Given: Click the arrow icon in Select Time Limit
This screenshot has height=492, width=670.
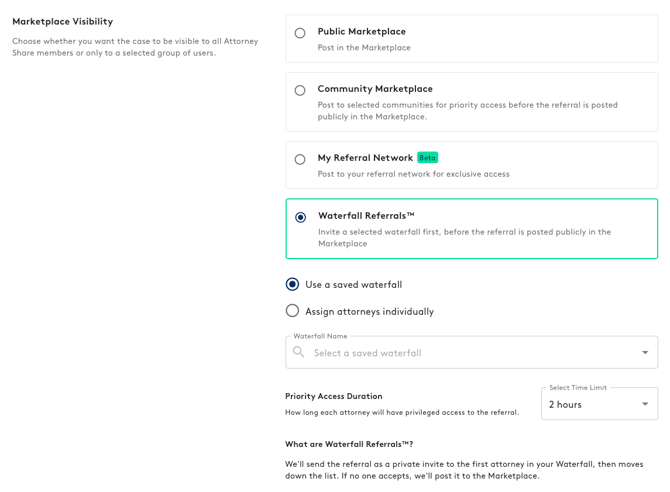Looking at the screenshot, I should pyautogui.click(x=645, y=404).
